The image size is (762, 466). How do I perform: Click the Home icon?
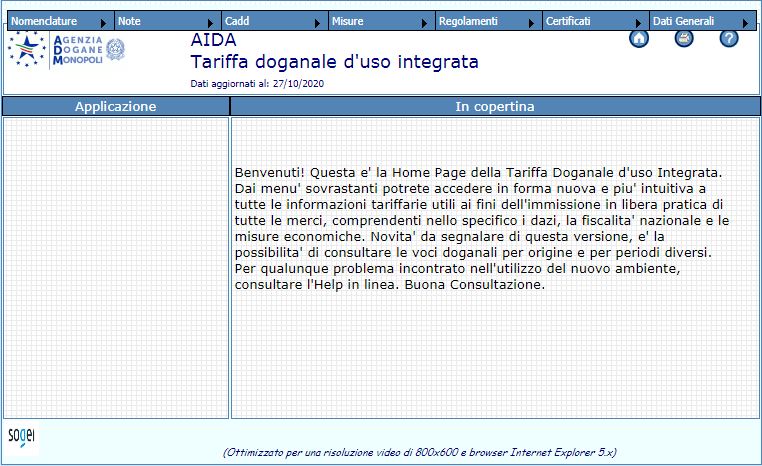point(639,38)
